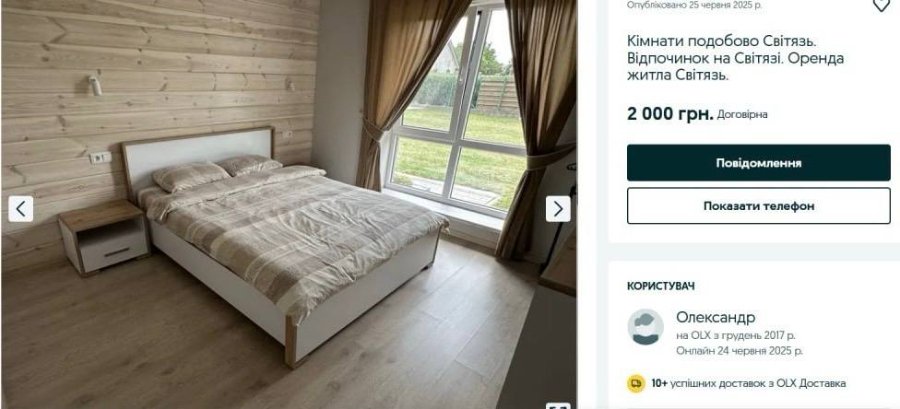Screen dimensions: 900x409
Task: Open the seller name Олександр link
Action: pyautogui.click(x=715, y=317)
